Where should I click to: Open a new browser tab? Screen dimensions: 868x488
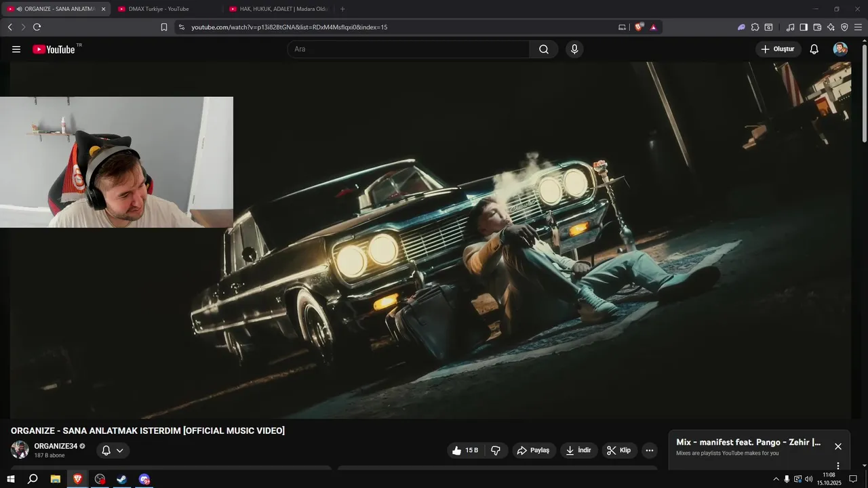click(342, 9)
